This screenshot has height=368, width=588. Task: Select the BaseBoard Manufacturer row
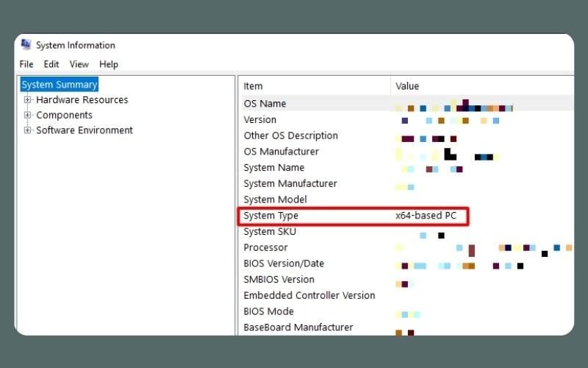298,328
